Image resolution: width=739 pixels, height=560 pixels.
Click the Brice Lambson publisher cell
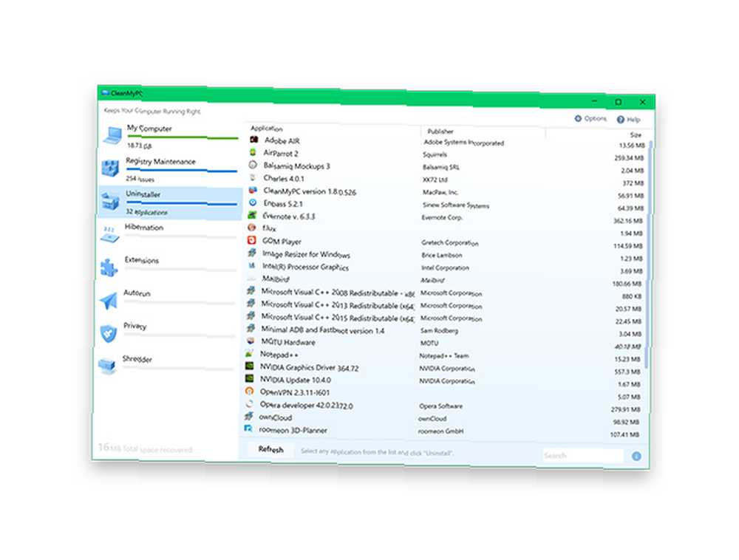coord(442,256)
